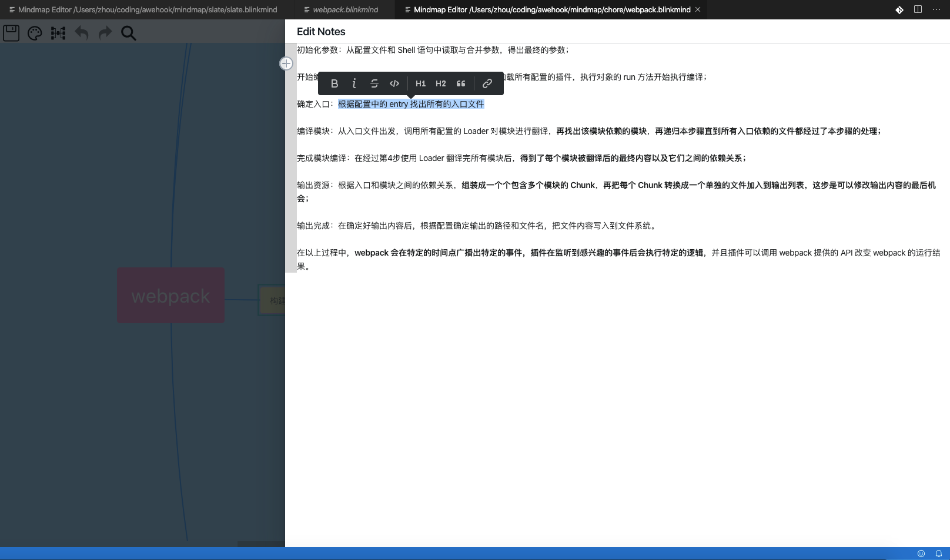Convert the selection to an H2 heading
The image size is (950, 560).
coord(441,83)
